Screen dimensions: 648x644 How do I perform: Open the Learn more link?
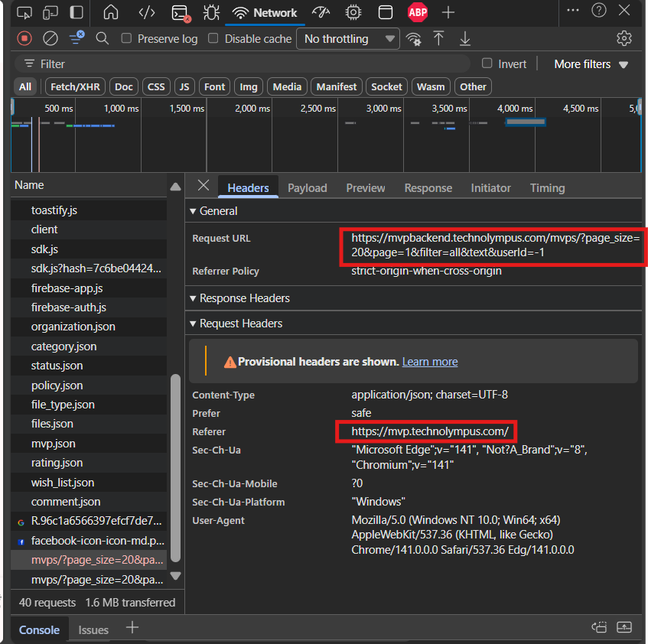429,362
